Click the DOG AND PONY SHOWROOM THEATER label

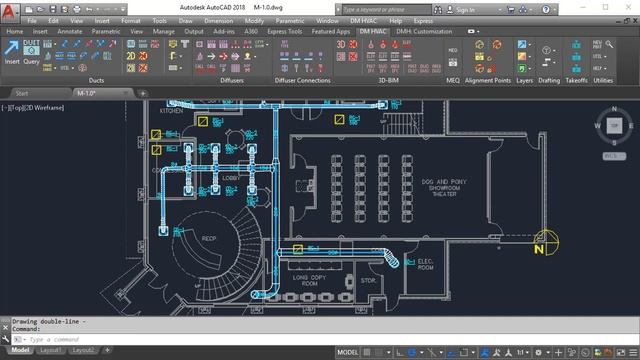(x=444, y=188)
